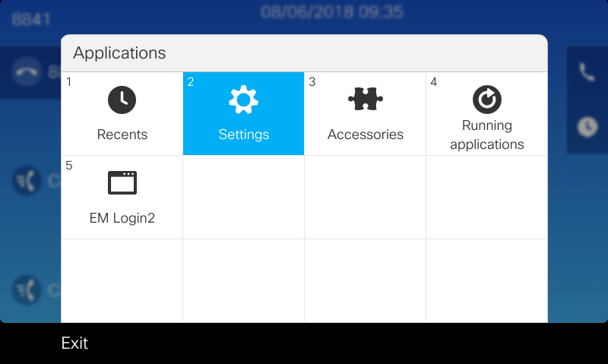The width and height of the screenshot is (608, 364).
Task: Select the Settings gear icon
Action: click(x=243, y=100)
